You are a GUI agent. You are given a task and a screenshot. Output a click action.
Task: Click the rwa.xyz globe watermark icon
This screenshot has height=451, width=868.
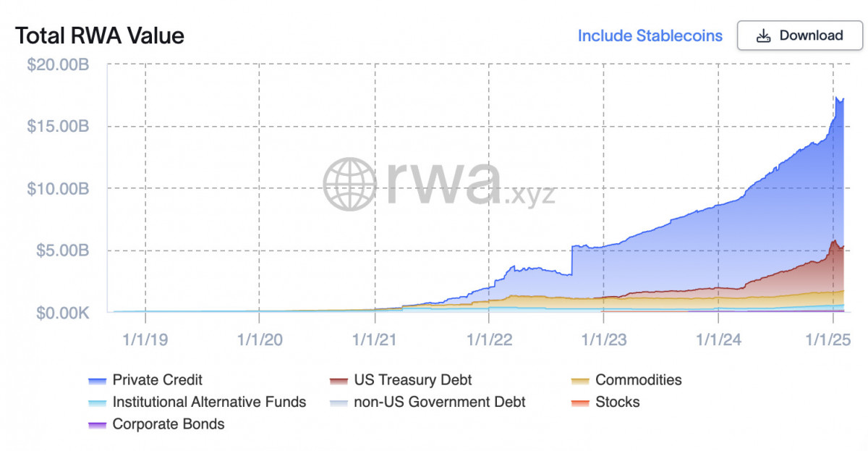(350, 184)
